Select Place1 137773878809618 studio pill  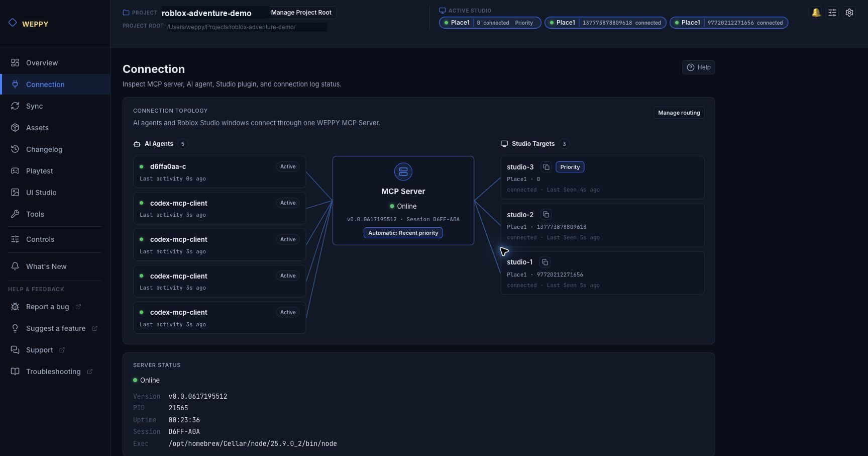[605, 23]
